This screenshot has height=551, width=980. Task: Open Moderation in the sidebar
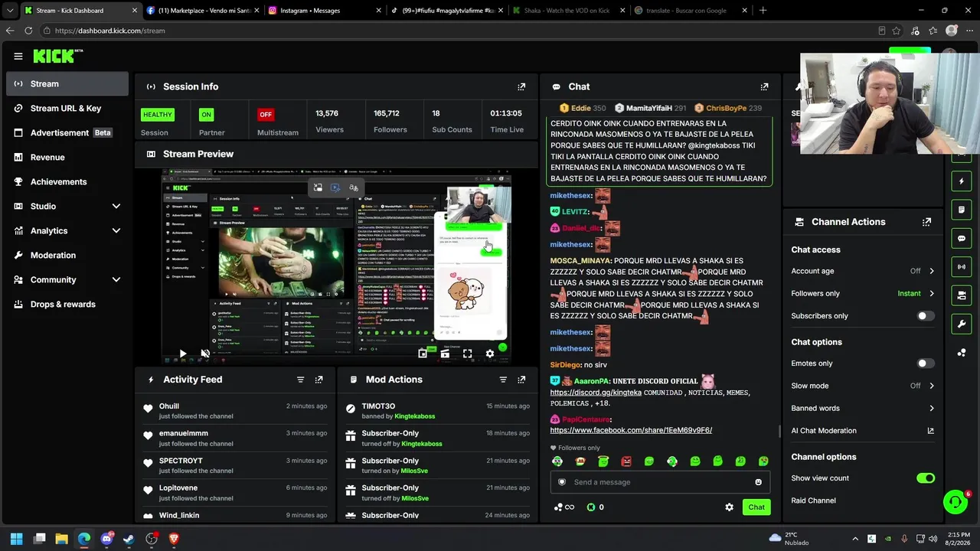click(67, 256)
